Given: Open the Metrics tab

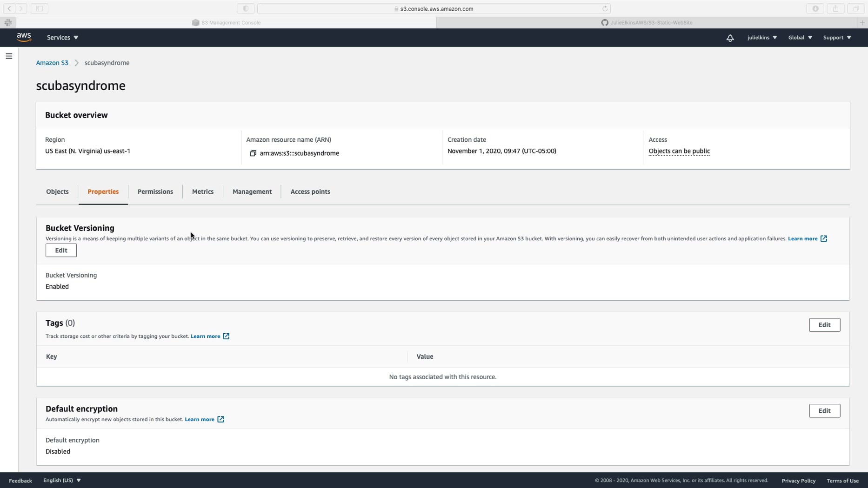Looking at the screenshot, I should pyautogui.click(x=203, y=191).
